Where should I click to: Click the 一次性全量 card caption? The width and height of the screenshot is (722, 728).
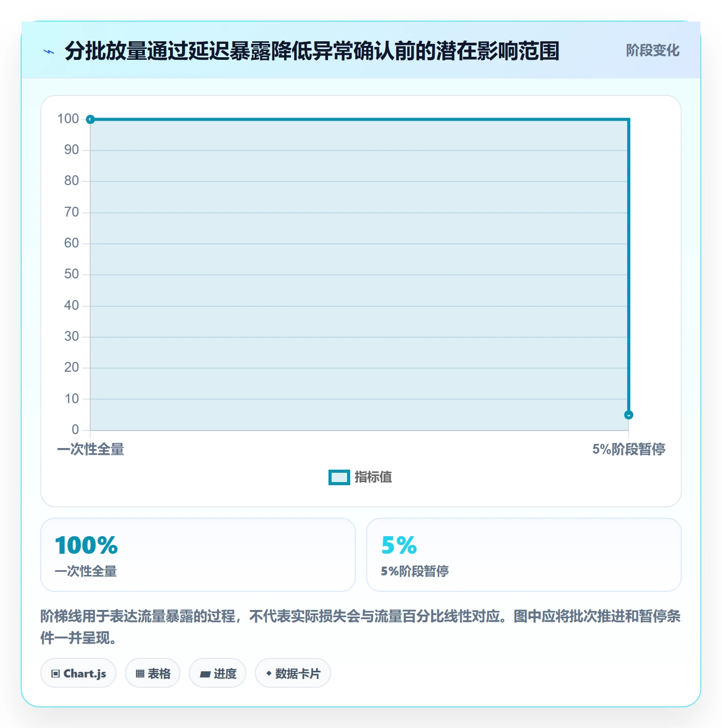click(86, 571)
